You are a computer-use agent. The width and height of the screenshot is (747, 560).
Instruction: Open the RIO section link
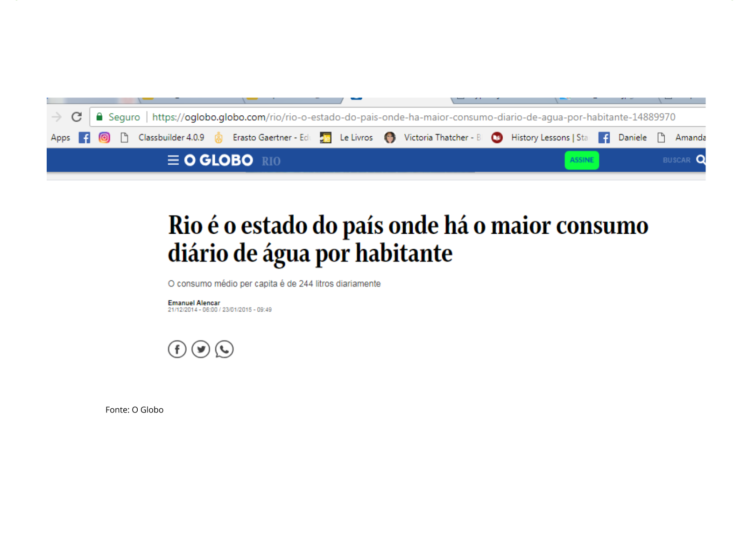click(x=271, y=161)
